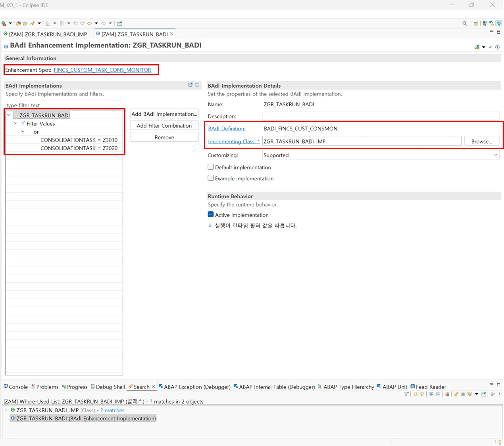Viewport: 504px width, 446px height.
Task: Click the Open Perspective icon
Action: pyautogui.click(x=476, y=23)
